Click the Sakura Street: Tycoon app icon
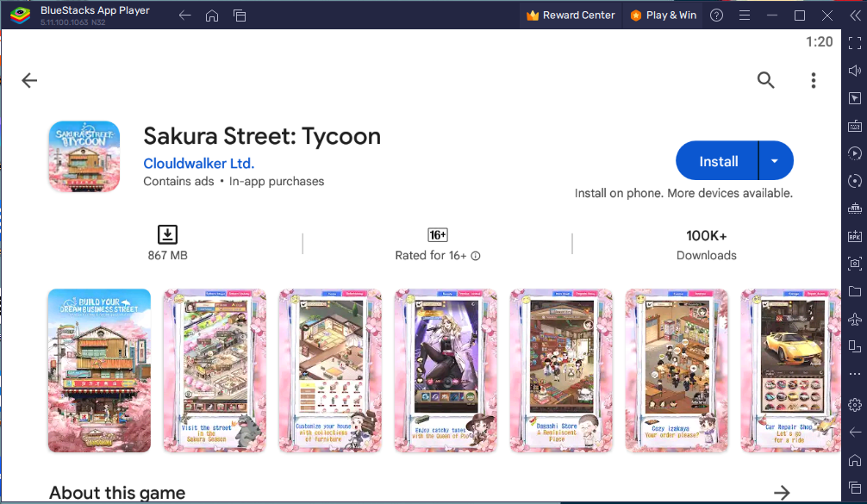Screen dimensions: 867x504 84,157
